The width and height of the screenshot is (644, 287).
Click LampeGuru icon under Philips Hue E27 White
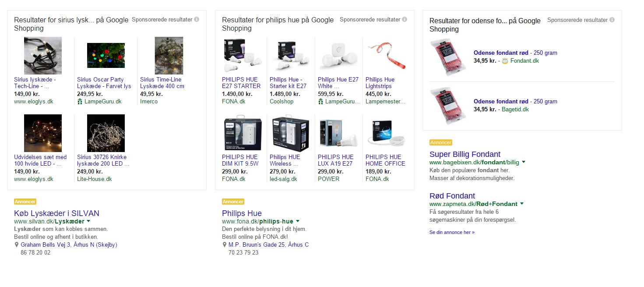(x=320, y=102)
